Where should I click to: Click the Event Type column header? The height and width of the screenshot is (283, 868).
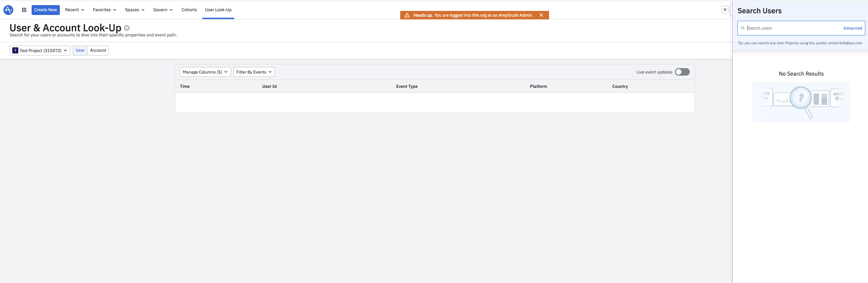pyautogui.click(x=407, y=87)
